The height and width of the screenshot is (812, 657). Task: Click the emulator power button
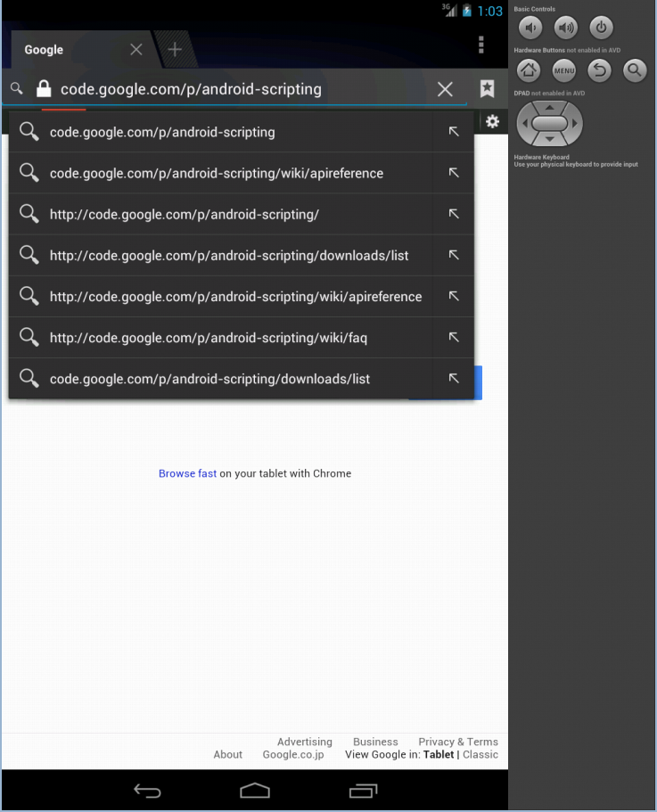point(601,28)
